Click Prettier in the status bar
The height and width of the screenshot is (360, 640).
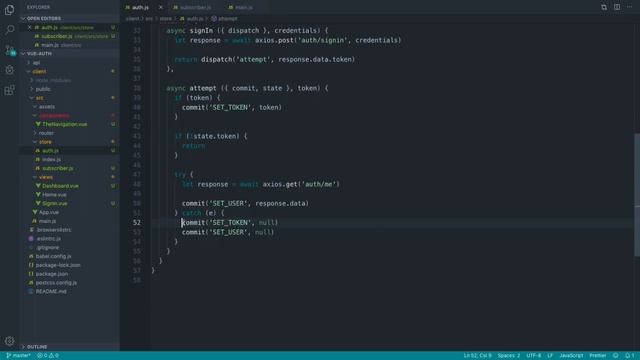[x=598, y=356]
